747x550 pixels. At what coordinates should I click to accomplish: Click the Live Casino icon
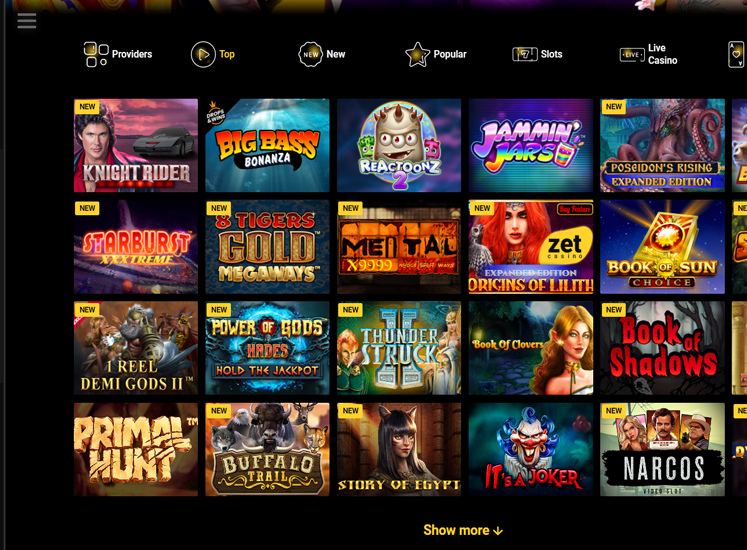click(632, 55)
